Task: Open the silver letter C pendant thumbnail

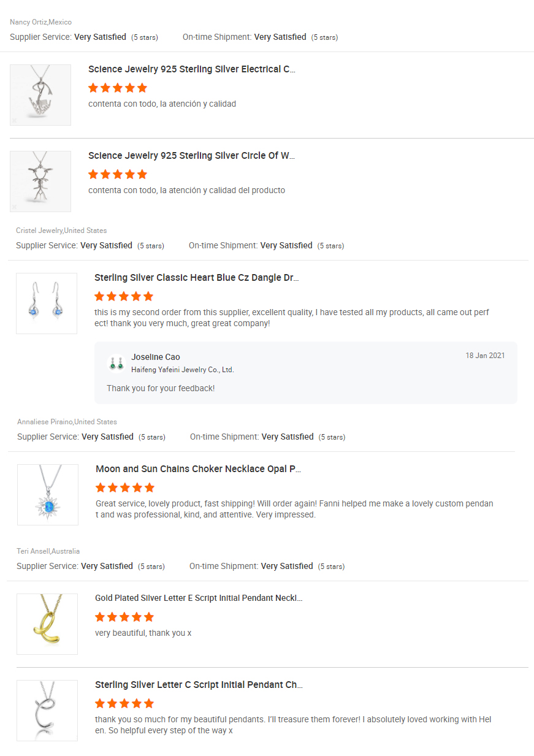Action: tap(47, 711)
